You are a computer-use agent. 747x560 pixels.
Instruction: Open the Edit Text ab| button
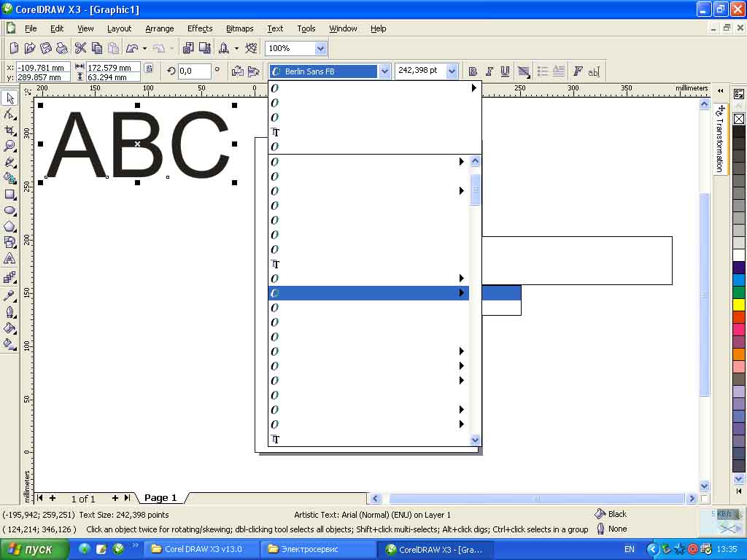point(594,71)
